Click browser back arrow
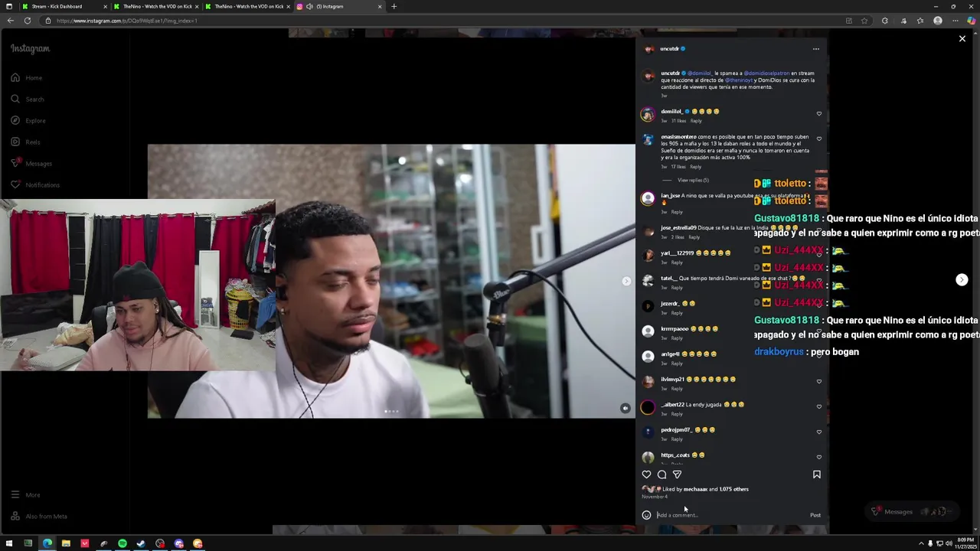 click(x=11, y=21)
